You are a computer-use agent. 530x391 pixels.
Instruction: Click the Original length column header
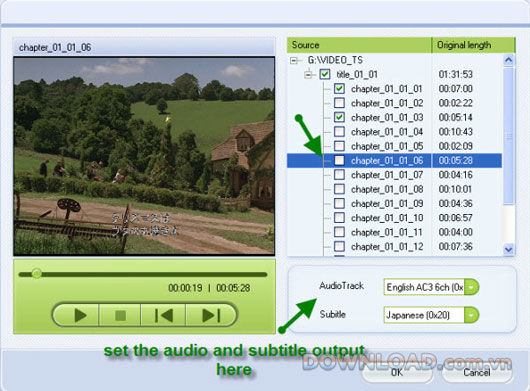tap(473, 45)
